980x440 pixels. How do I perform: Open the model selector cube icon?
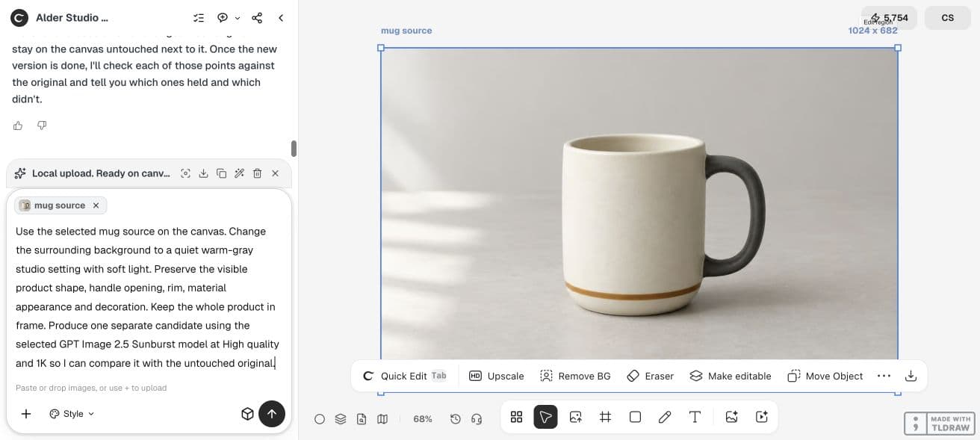point(247,414)
